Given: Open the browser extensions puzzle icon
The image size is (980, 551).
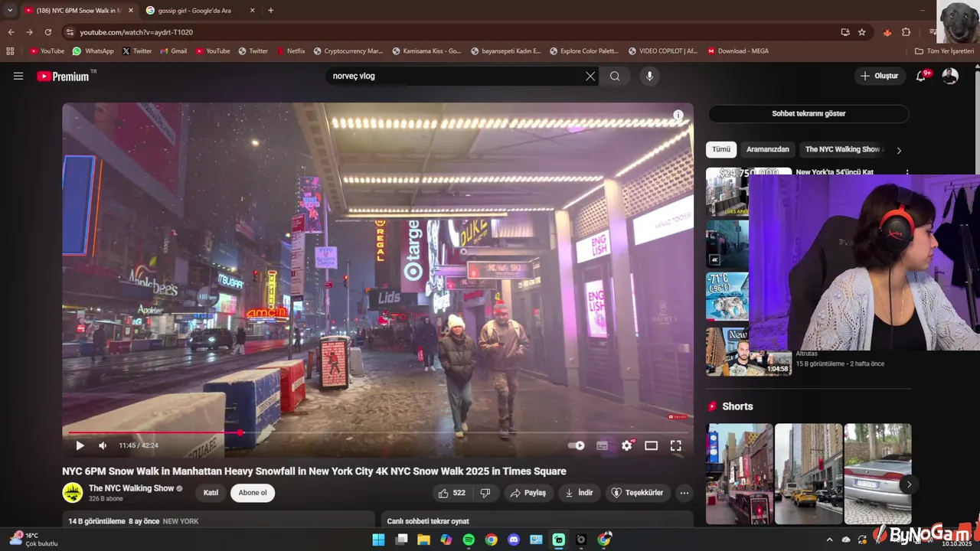Looking at the screenshot, I should 906,32.
